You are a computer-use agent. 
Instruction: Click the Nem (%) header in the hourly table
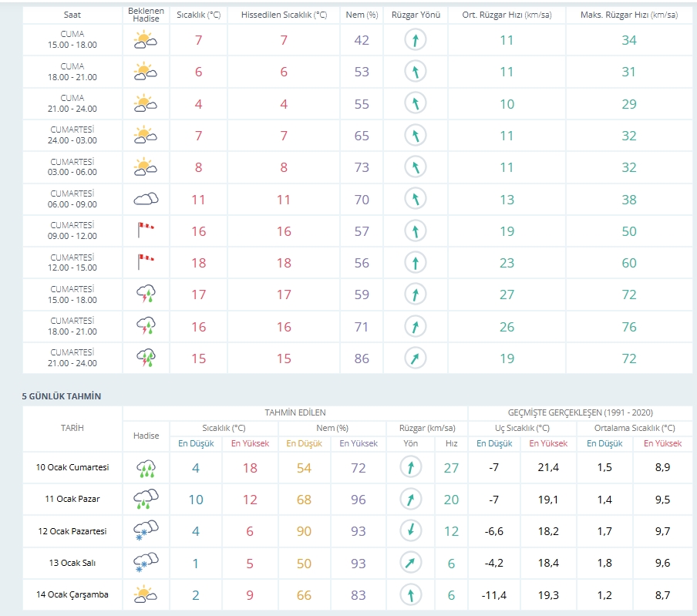(x=362, y=15)
